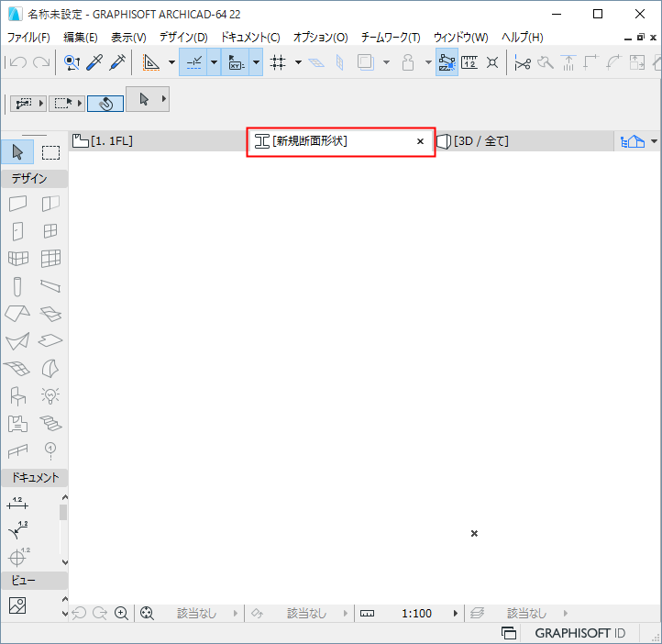Select the Curtain Wall tool

(50, 259)
